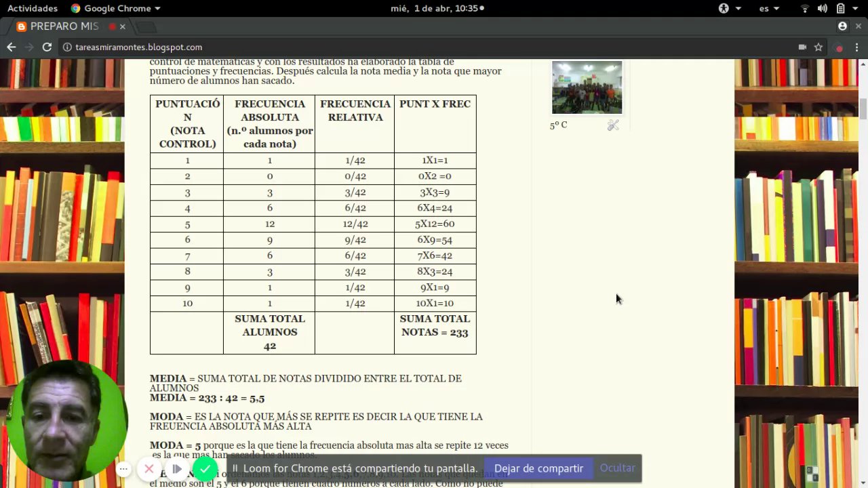
Task: Click the Ocultar link in the sharing bar
Action: 617,468
